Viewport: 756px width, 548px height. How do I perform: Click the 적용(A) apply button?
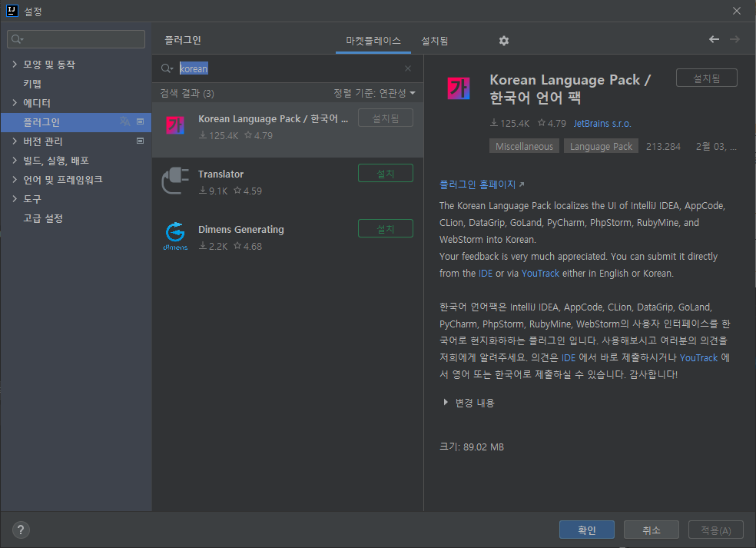tap(716, 530)
